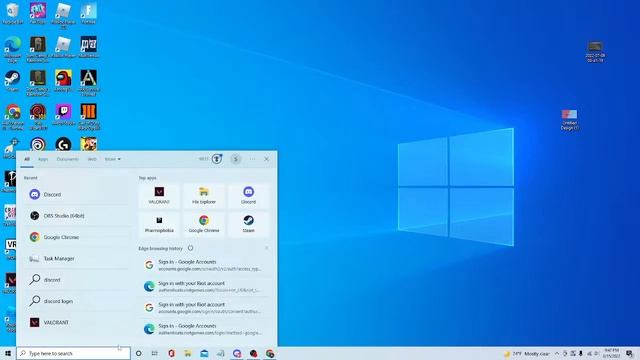Select the recent search 'discord'
The width and height of the screenshot is (640, 360).
click(x=77, y=280)
